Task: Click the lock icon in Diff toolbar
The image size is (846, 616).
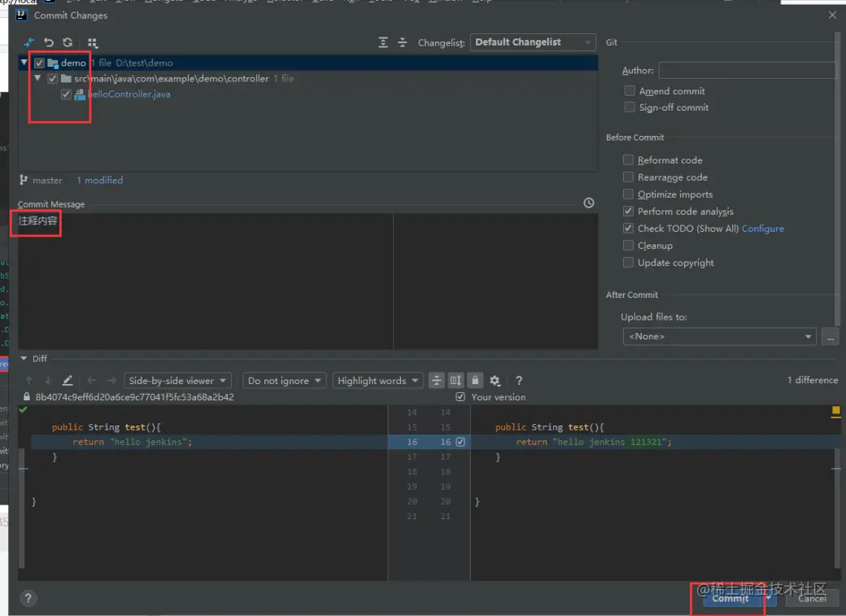Action: coord(475,381)
